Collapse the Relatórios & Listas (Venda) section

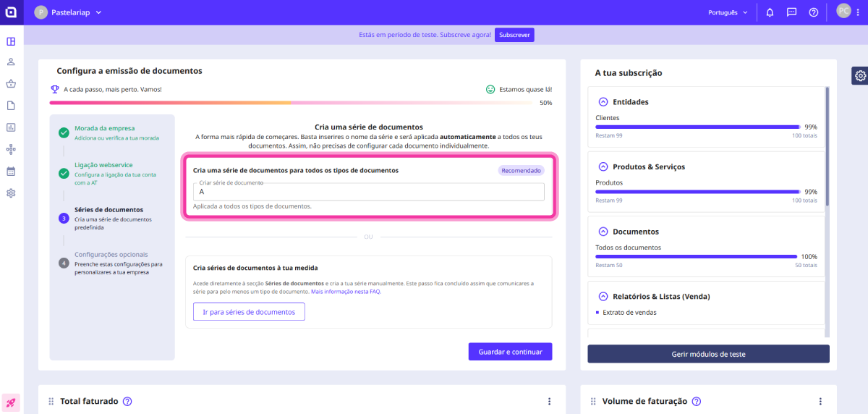tap(603, 296)
